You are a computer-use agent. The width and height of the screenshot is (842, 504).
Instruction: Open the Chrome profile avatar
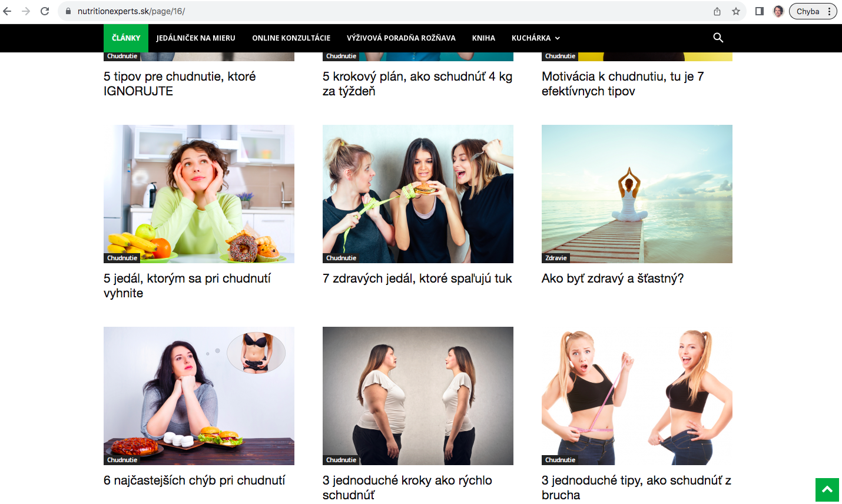click(x=778, y=11)
